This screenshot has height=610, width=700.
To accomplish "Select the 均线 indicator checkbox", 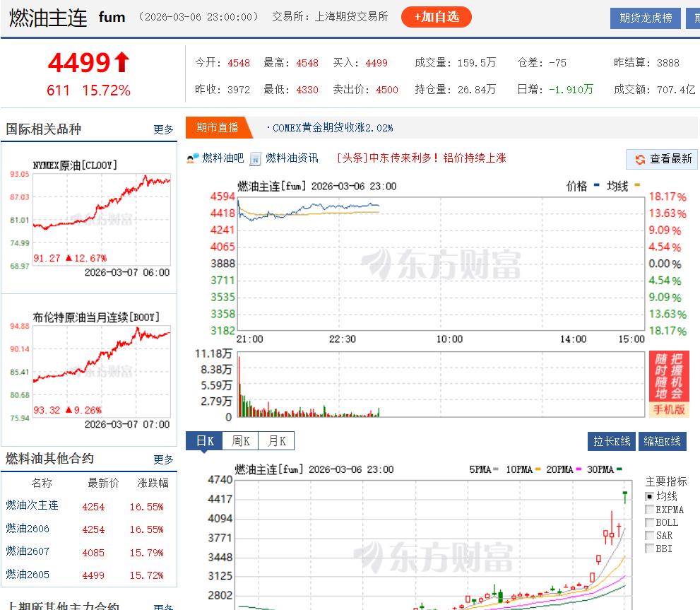I will tap(650, 496).
